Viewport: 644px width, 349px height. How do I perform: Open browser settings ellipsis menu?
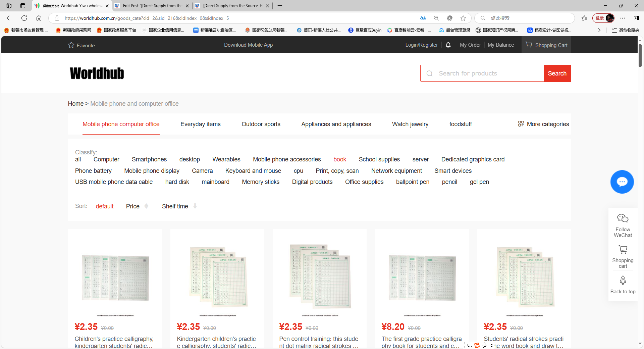point(623,18)
